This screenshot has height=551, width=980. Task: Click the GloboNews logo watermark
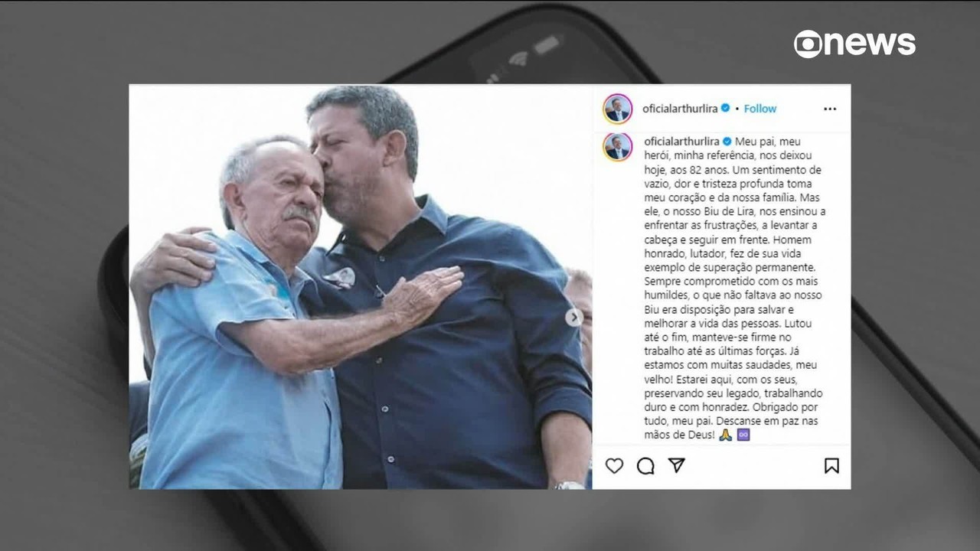click(x=854, y=44)
